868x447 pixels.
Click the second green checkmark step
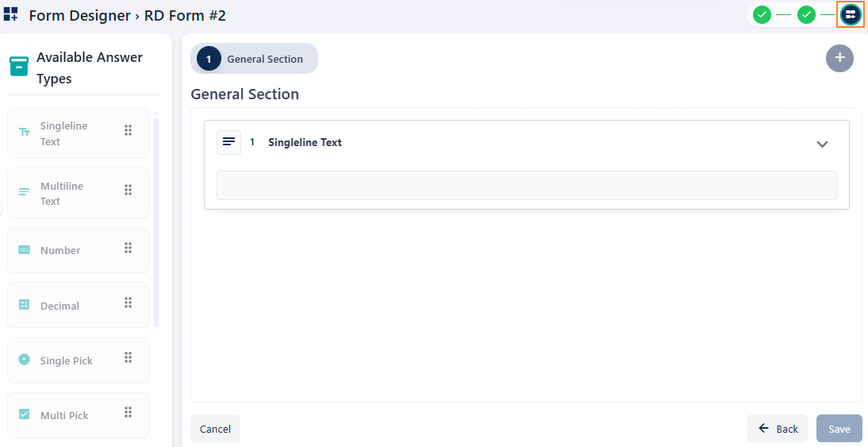(x=806, y=14)
